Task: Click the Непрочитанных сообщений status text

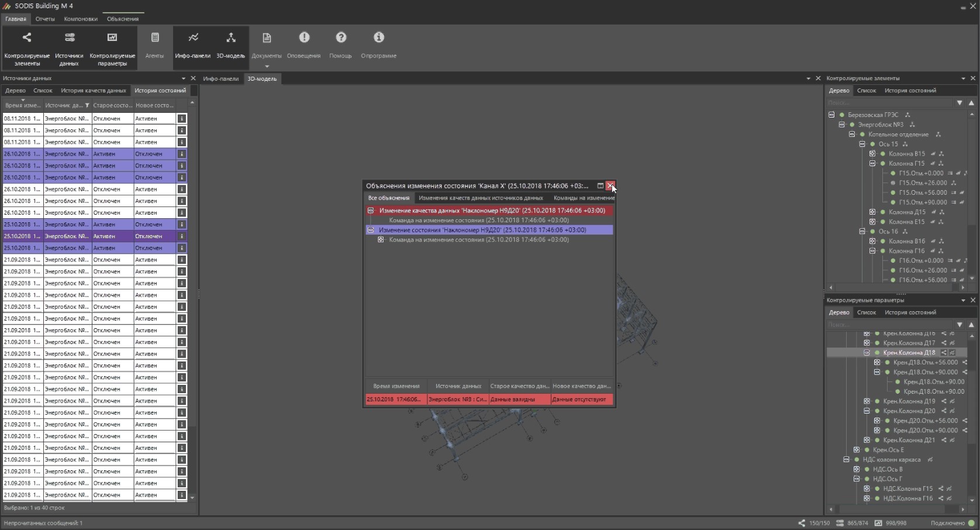Action: [x=43, y=523]
